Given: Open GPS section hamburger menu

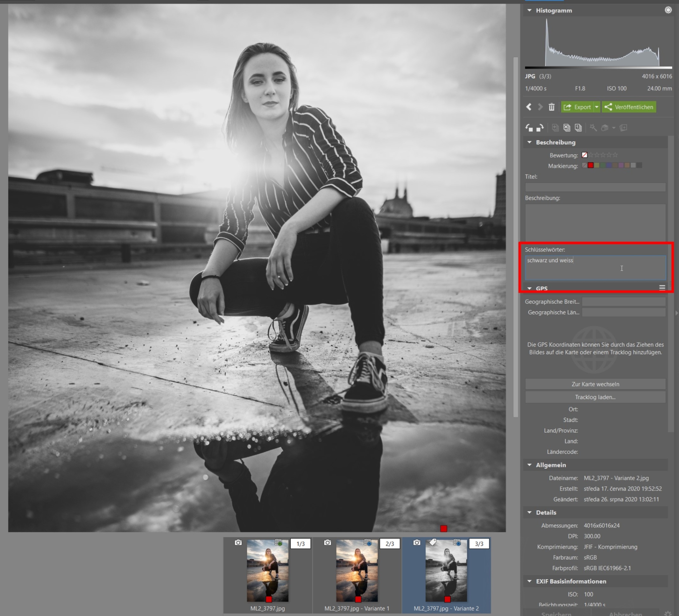Looking at the screenshot, I should click(662, 288).
